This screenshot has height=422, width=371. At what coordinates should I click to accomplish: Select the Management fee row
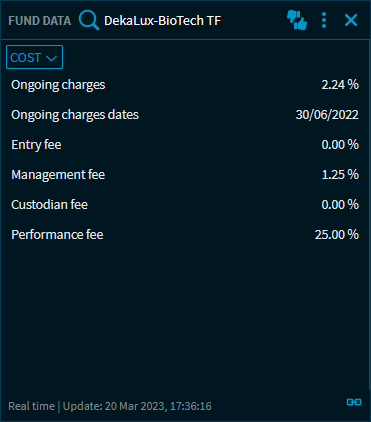pyautogui.click(x=185, y=175)
